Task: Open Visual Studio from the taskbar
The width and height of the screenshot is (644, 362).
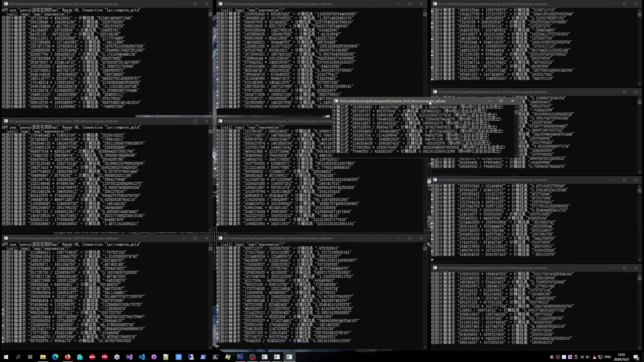Action: pos(129,357)
